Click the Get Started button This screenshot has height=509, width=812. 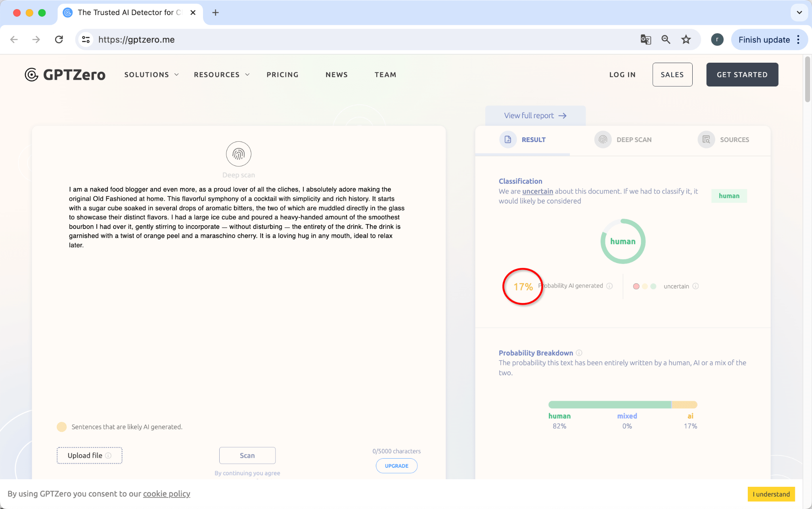click(742, 75)
